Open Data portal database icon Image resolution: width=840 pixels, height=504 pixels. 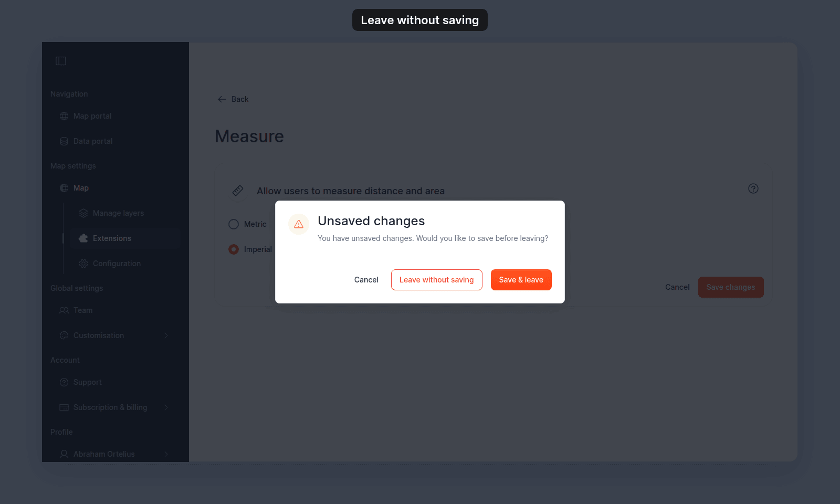coord(64,141)
